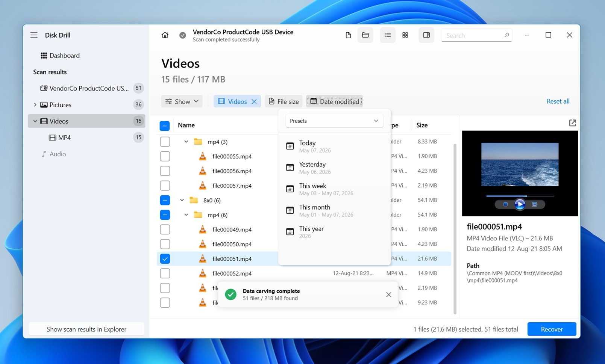
Task: Click the Recover button
Action: tap(552, 329)
